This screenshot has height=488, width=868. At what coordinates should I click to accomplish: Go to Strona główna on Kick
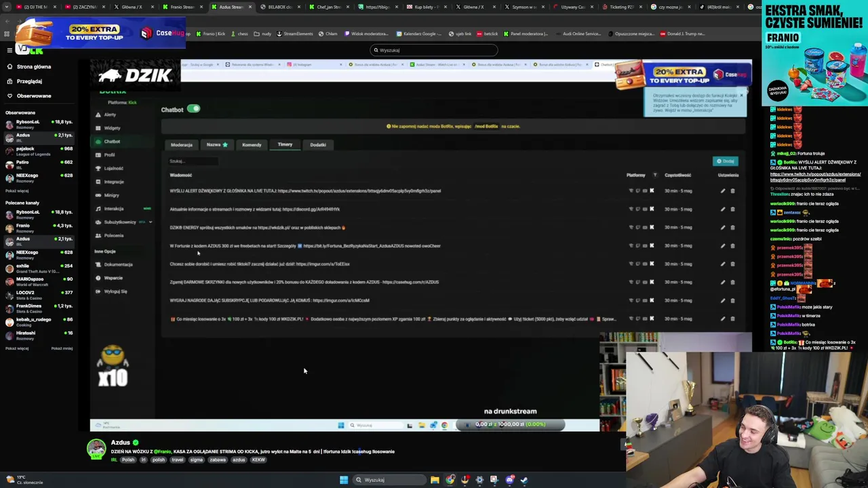(28, 66)
